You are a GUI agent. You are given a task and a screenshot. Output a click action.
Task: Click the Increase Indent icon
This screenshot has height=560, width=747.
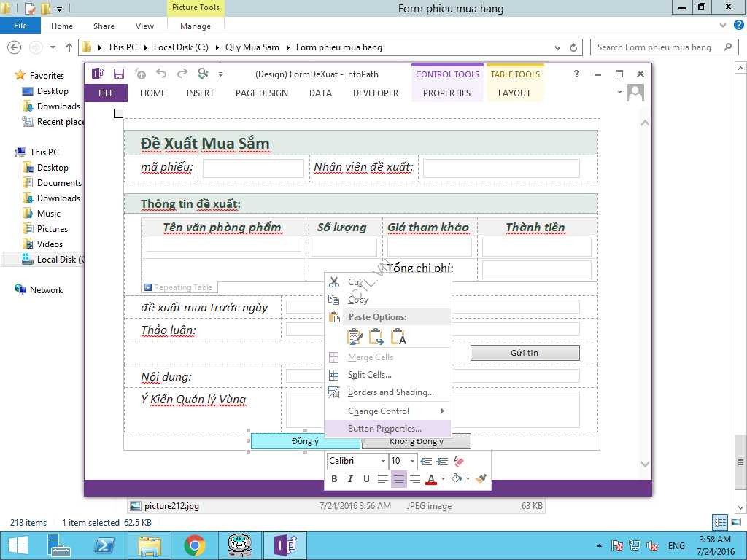442,462
